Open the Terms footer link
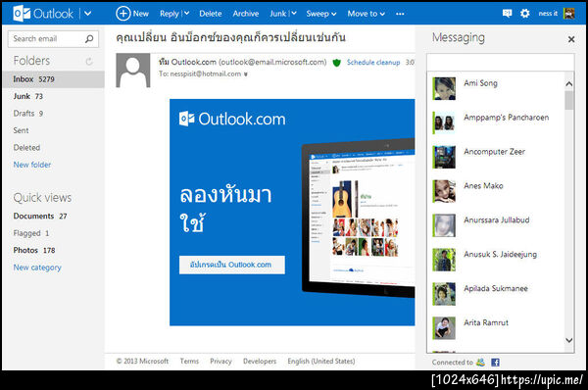Screen dimensions: 588x390 click(x=189, y=362)
